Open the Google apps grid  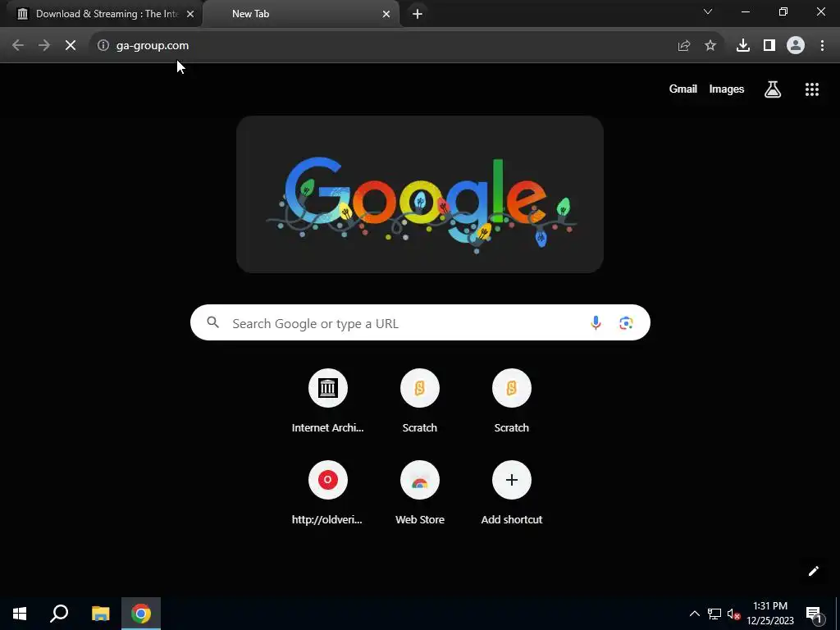click(x=812, y=89)
